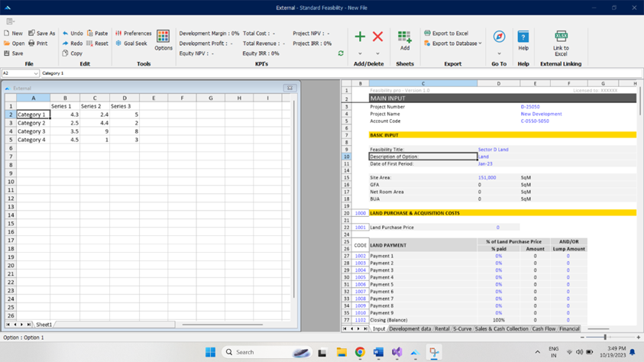Open the Go To compass icon
The image size is (644, 362).
(x=499, y=37)
